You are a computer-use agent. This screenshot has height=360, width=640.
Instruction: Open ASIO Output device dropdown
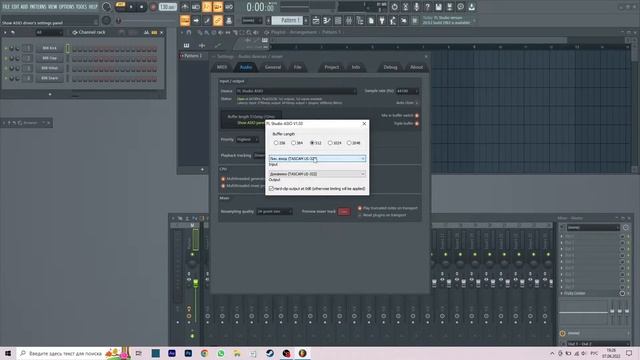317,174
